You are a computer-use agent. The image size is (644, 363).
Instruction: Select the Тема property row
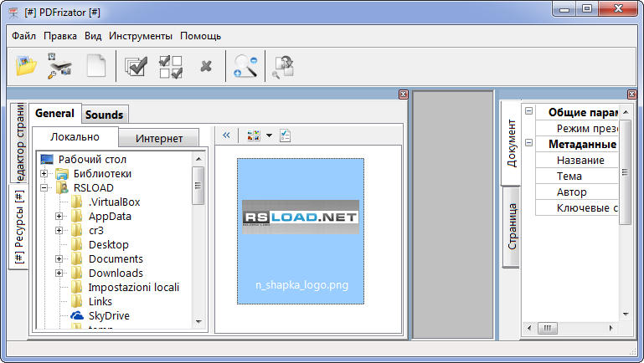[x=577, y=176]
